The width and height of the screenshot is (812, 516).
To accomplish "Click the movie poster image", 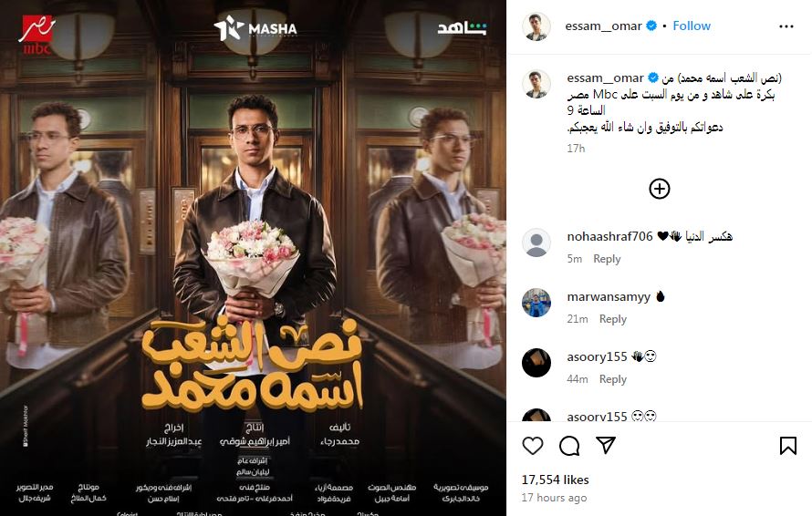I will tap(254, 258).
